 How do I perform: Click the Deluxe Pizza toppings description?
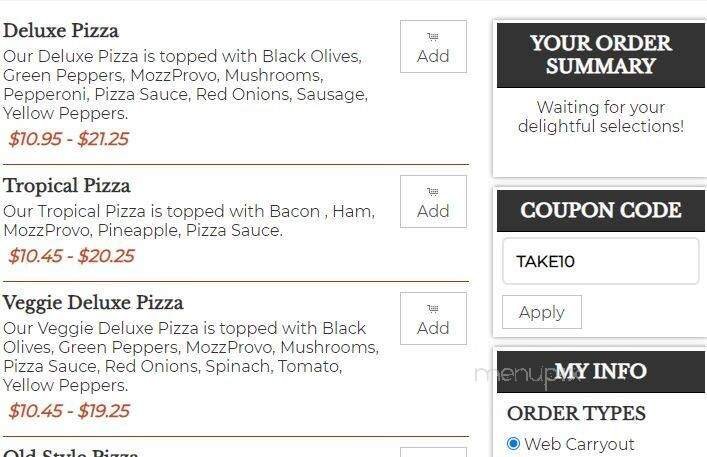pyautogui.click(x=185, y=85)
